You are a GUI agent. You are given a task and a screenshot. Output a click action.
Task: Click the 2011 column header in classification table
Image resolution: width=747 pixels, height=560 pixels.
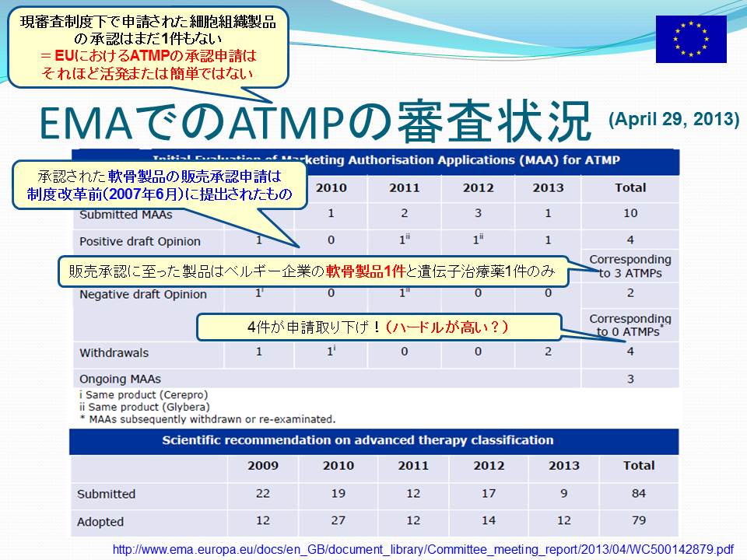[x=413, y=465]
